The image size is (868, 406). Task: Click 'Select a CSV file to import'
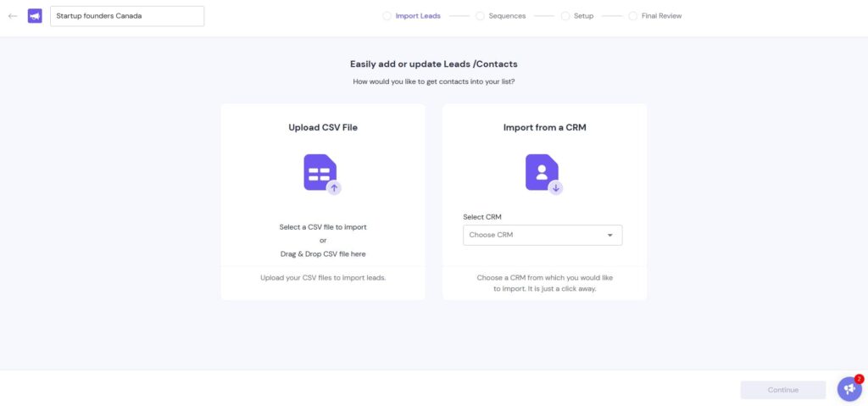pyautogui.click(x=323, y=227)
